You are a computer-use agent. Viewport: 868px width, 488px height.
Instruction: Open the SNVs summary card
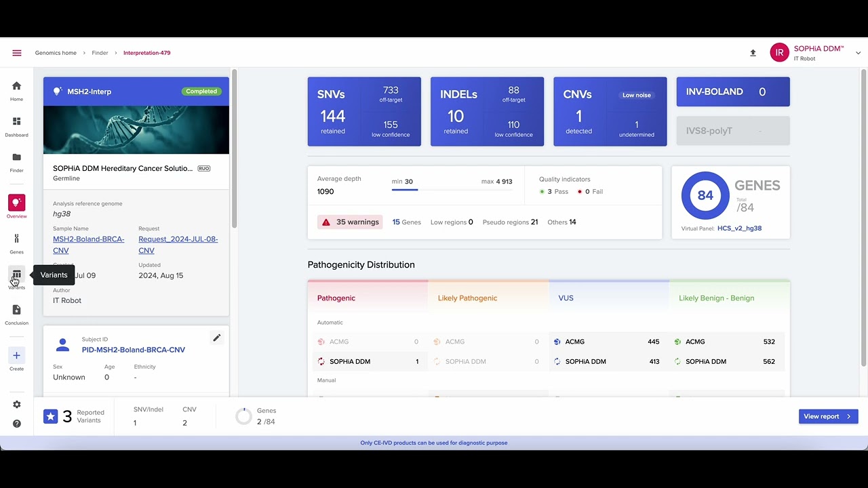(x=364, y=111)
